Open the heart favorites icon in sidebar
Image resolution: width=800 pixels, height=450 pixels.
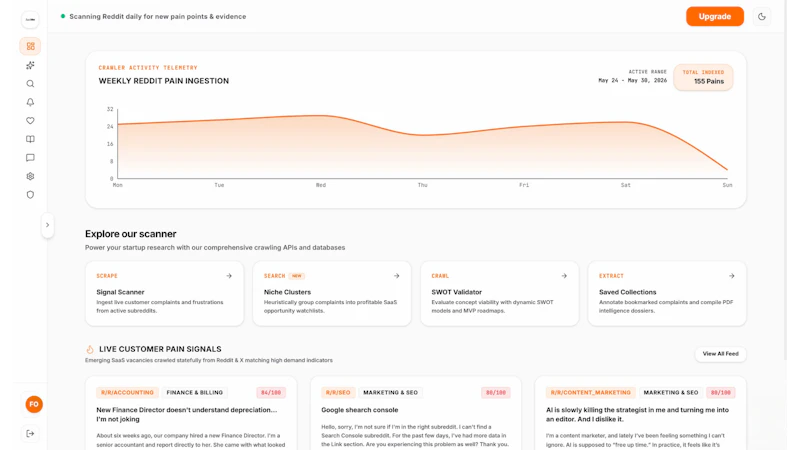tap(30, 120)
